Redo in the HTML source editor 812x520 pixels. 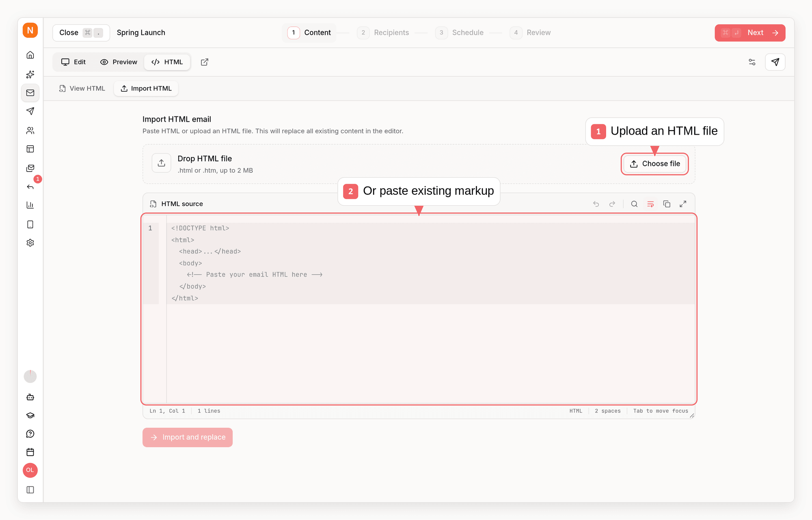pyautogui.click(x=612, y=204)
